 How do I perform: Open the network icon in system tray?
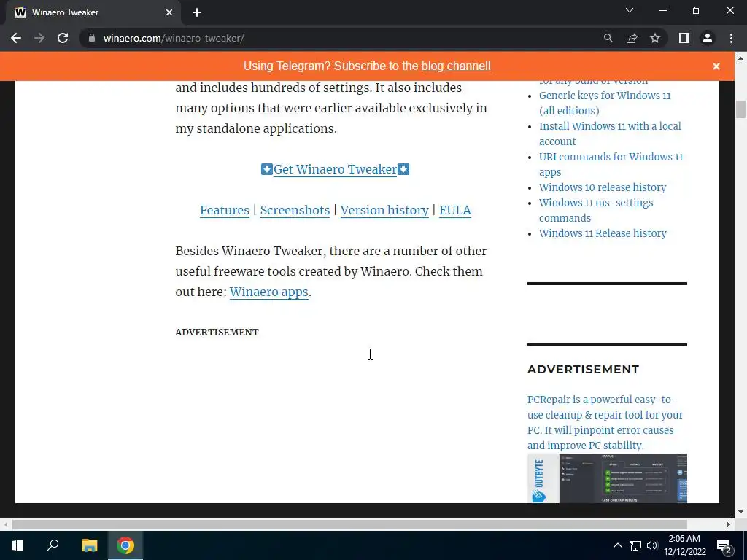(x=635, y=545)
